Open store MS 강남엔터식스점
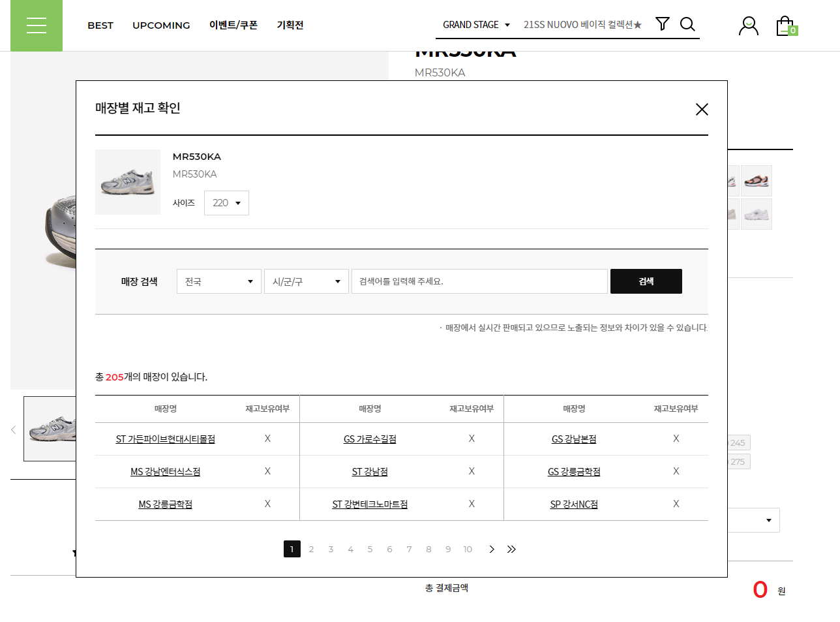This screenshot has height=622, width=840. click(x=166, y=472)
